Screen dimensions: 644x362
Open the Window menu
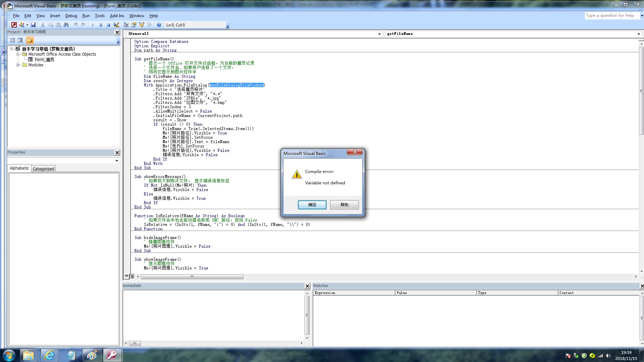coord(137,16)
